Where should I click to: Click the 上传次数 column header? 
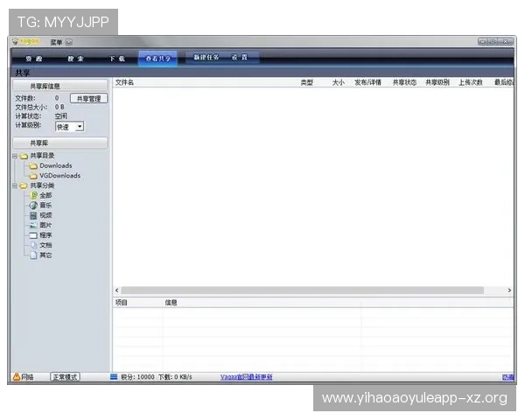471,82
